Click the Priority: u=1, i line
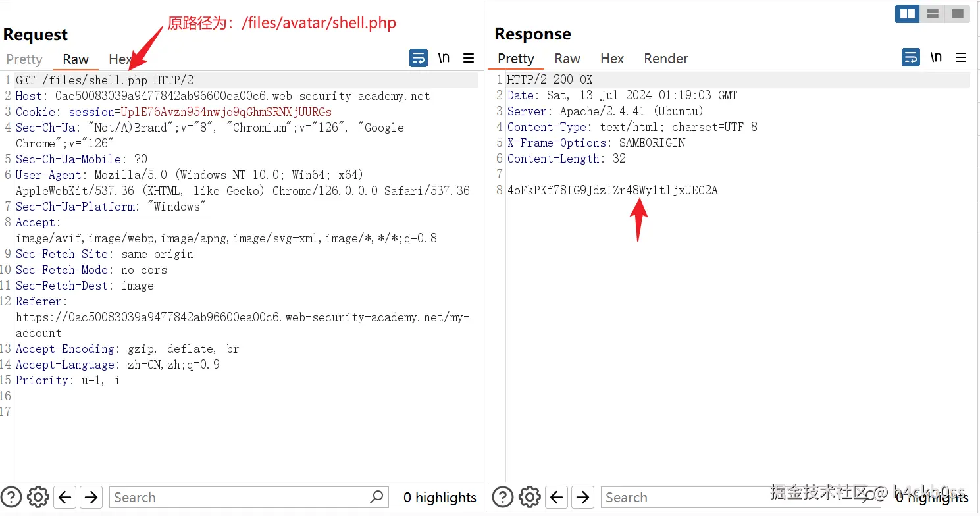The width and height of the screenshot is (980, 516). [x=68, y=380]
